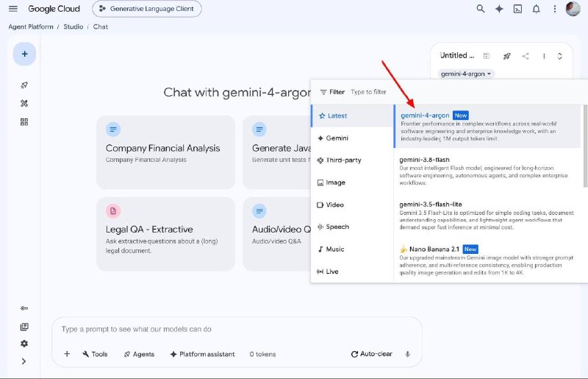The height and width of the screenshot is (379, 588).
Task: Click the plus attach icon in prompt bar
Action: pos(67,354)
